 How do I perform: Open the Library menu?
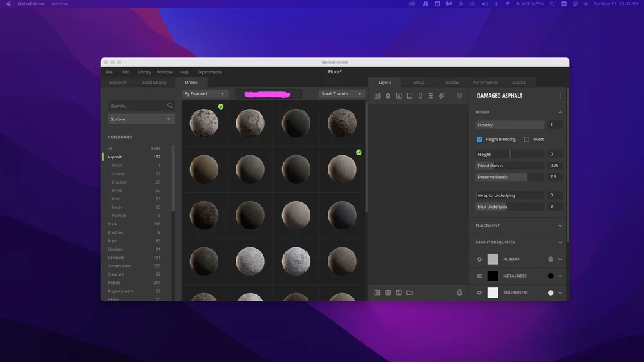tap(144, 72)
